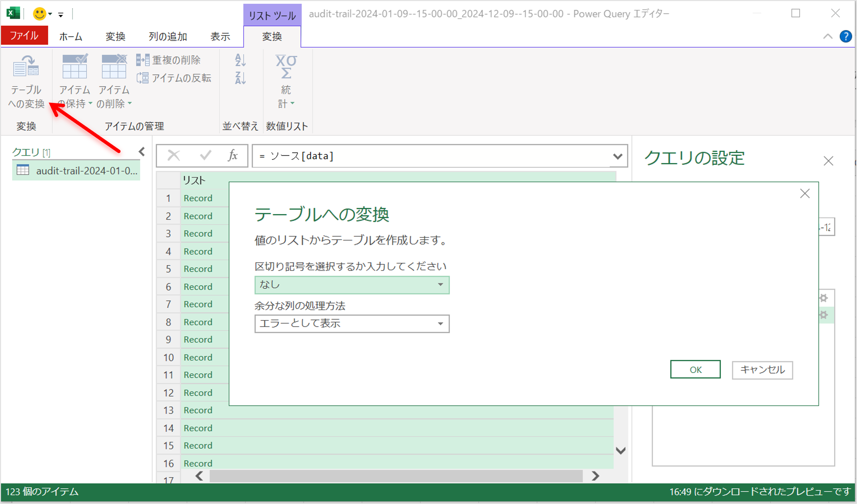Click the fx function icon

coord(233,155)
